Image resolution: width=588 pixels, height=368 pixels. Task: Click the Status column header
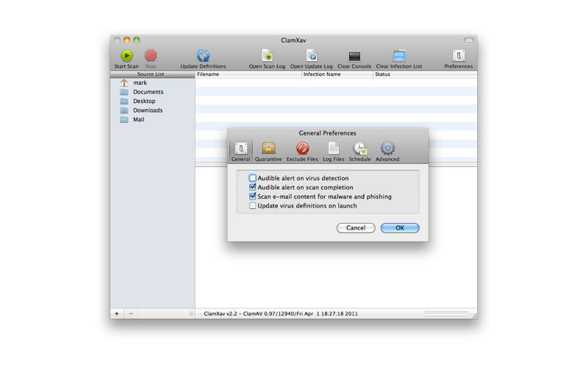click(x=425, y=74)
